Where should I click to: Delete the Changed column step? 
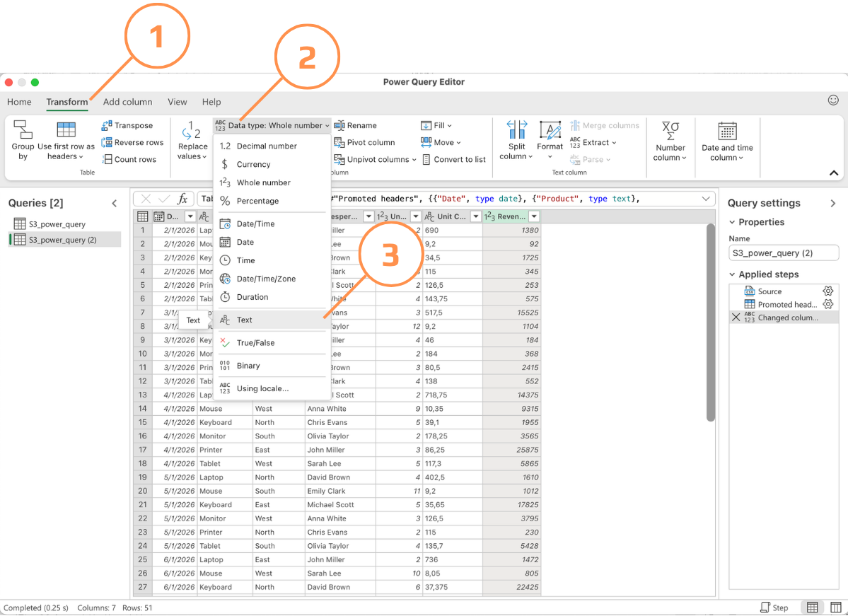tap(736, 318)
